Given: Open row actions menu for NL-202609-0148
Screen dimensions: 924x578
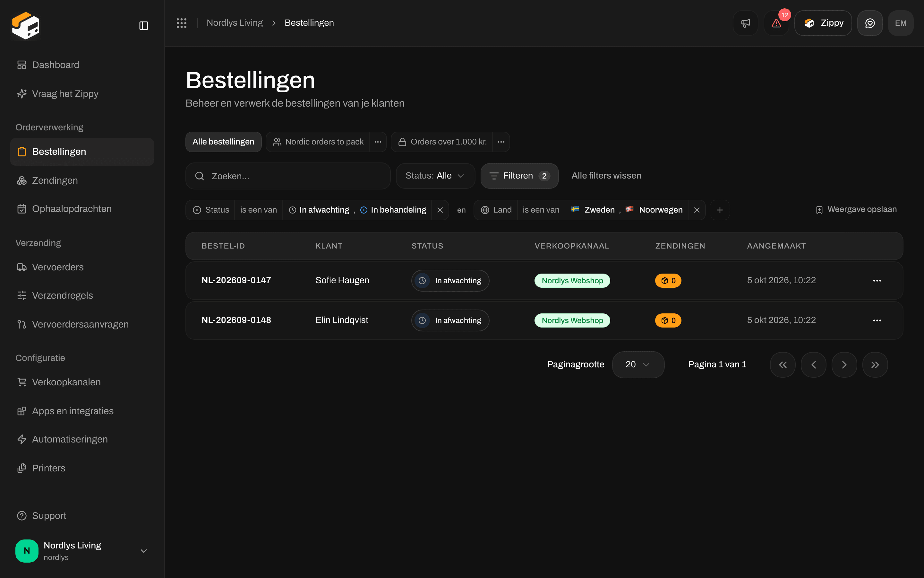Looking at the screenshot, I should pyautogui.click(x=877, y=320).
